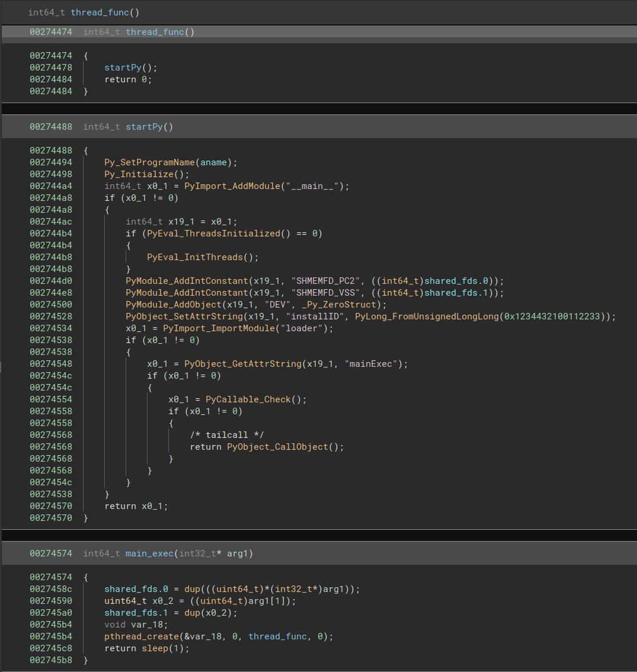Click the PyEval_ThreadsInitialized call
The image size is (637, 672).
point(213,233)
